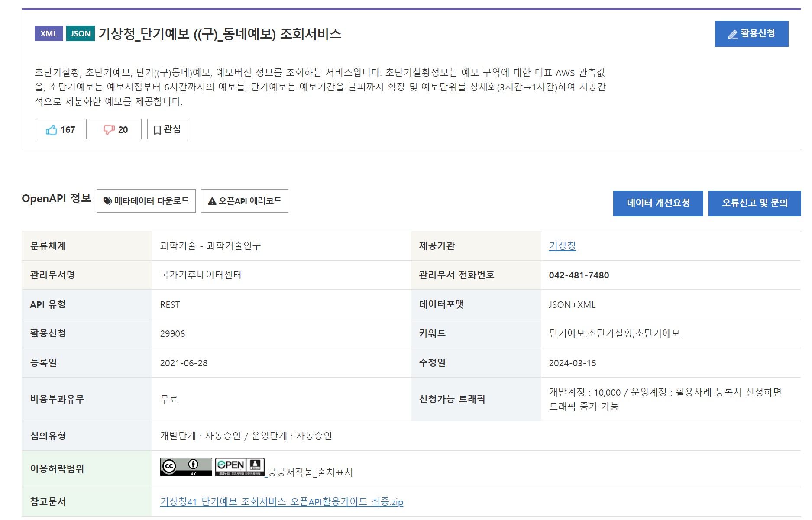
Task: Select phone number 042-481-7480
Action: point(579,275)
